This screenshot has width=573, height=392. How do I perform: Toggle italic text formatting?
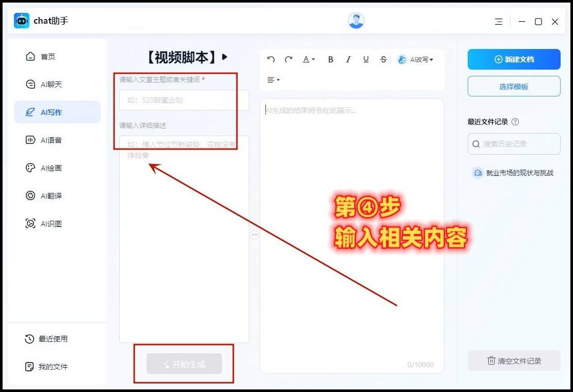coord(348,59)
